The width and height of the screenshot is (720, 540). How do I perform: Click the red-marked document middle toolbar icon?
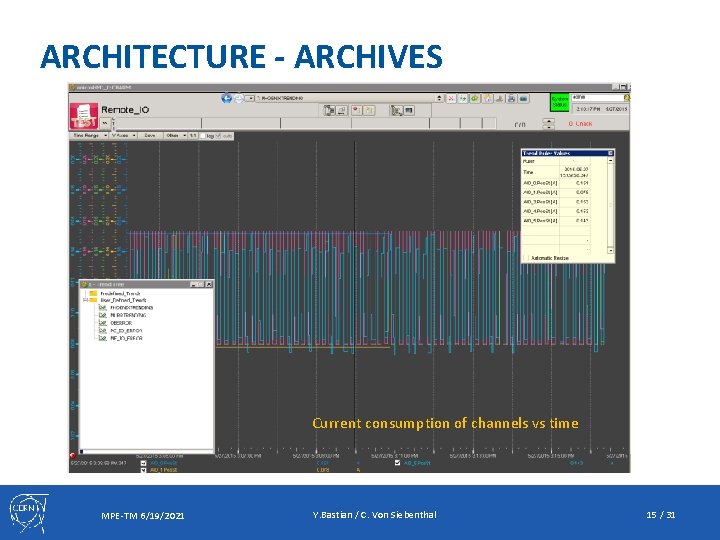(357, 110)
